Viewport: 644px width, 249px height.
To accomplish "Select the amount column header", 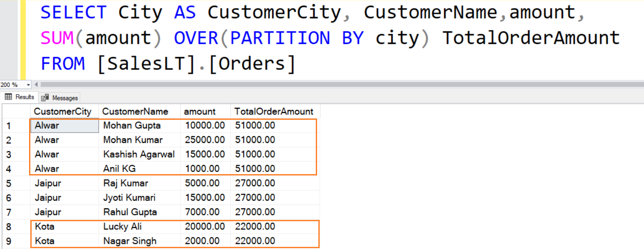I will [x=205, y=112].
